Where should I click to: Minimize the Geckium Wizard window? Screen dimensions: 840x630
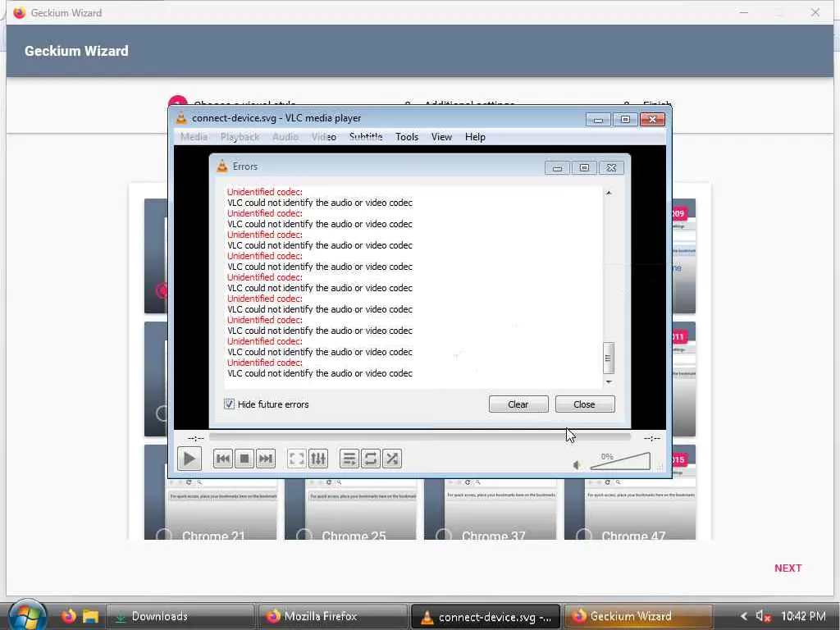point(743,12)
